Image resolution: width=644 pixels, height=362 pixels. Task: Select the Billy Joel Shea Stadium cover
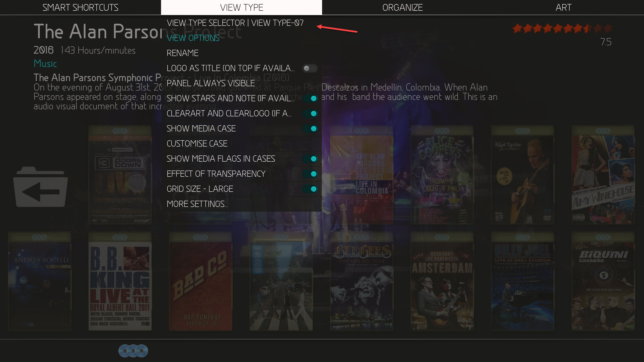click(x=523, y=281)
